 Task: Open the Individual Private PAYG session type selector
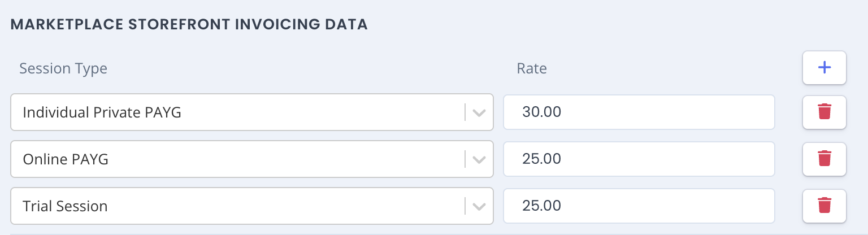pyautogui.click(x=252, y=112)
